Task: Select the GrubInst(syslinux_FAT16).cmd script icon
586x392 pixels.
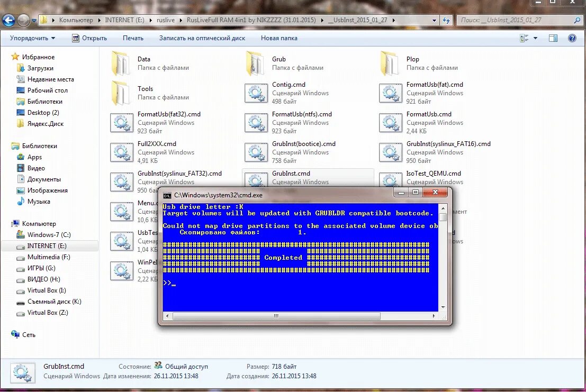Action: pyautogui.click(x=391, y=152)
